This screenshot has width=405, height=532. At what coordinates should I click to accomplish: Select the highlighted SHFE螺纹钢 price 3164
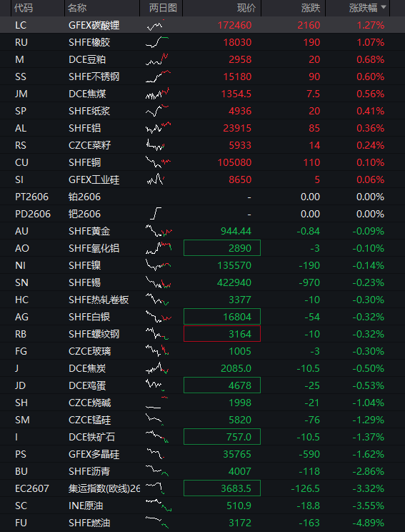pos(222,334)
